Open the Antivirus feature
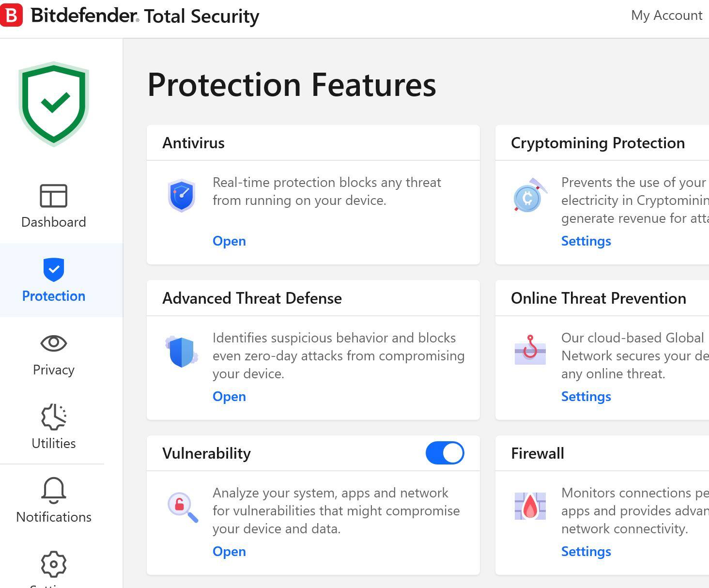 pos(229,241)
